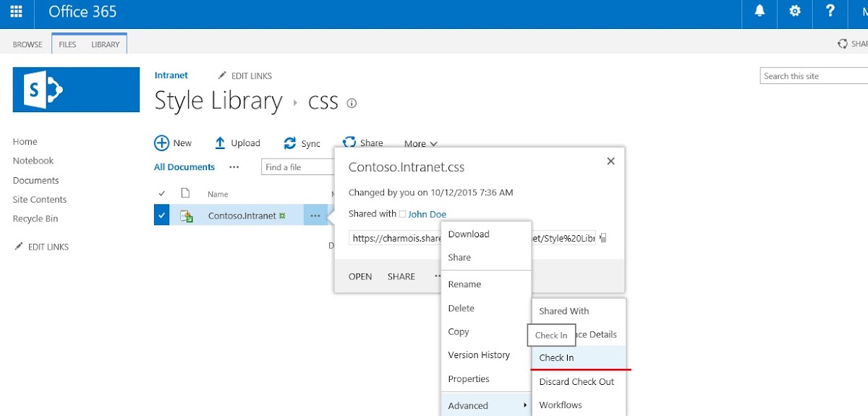Click the Contoso.Intranet file name
Image resolution: width=868 pixels, height=416 pixels.
pos(242,216)
